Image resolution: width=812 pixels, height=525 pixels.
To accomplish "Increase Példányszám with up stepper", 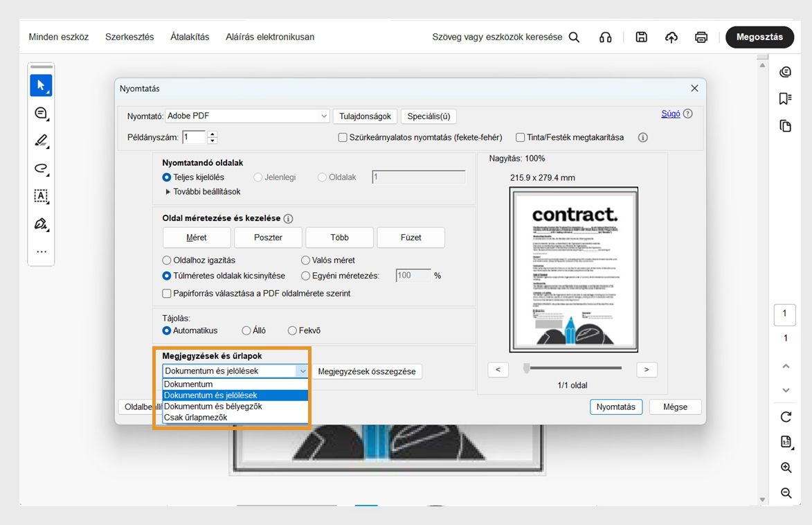I will pos(213,134).
